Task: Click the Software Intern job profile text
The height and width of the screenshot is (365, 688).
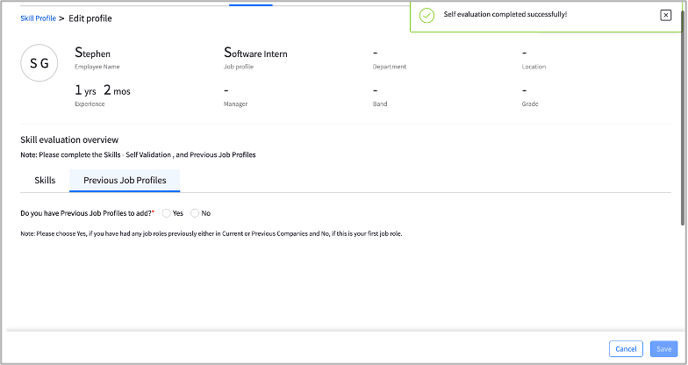Action: tap(255, 53)
